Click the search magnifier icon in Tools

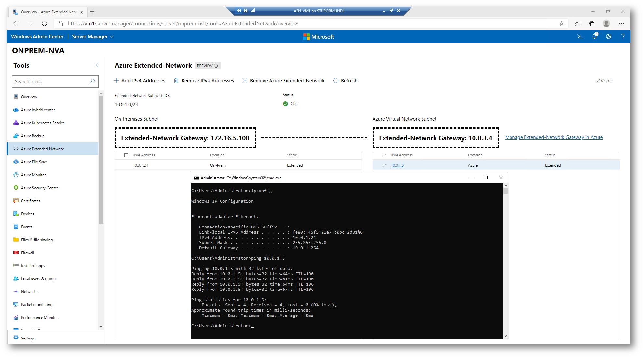tap(92, 81)
